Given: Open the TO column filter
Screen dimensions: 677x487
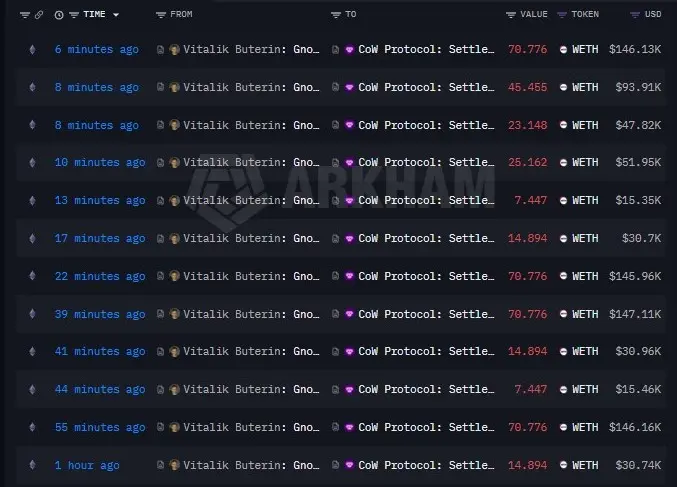Looking at the screenshot, I should 336,15.
